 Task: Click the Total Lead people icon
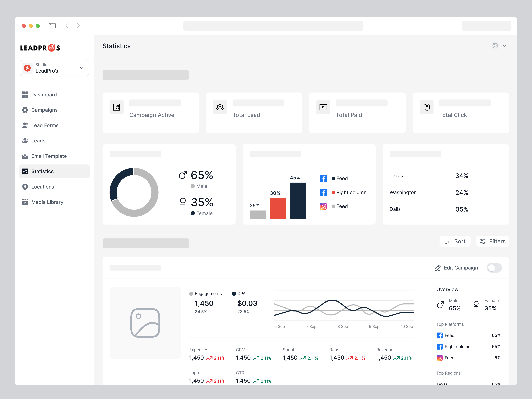point(220,107)
